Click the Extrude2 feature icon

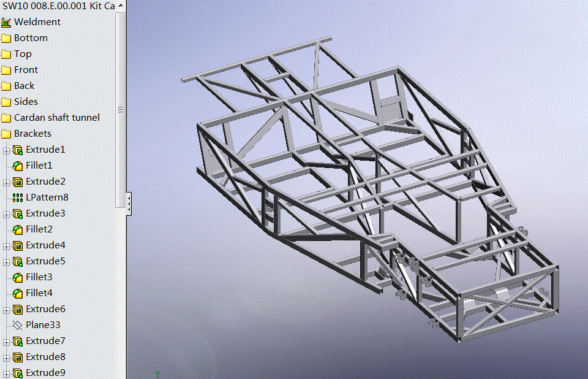coord(18,182)
